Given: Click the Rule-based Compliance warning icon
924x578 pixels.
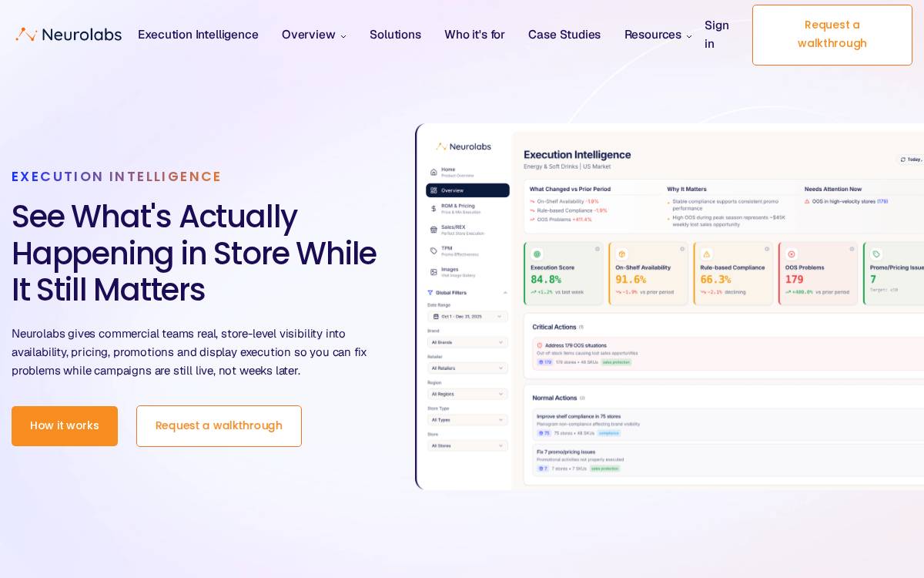Looking at the screenshot, I should 706,254.
